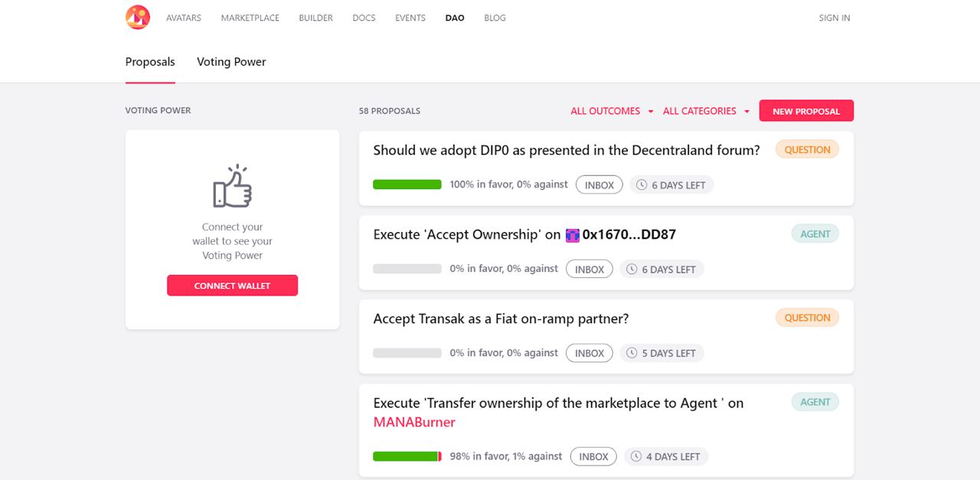The height and width of the screenshot is (480, 980).
Task: Click the 98% in favor vote bar
Action: pos(407,456)
